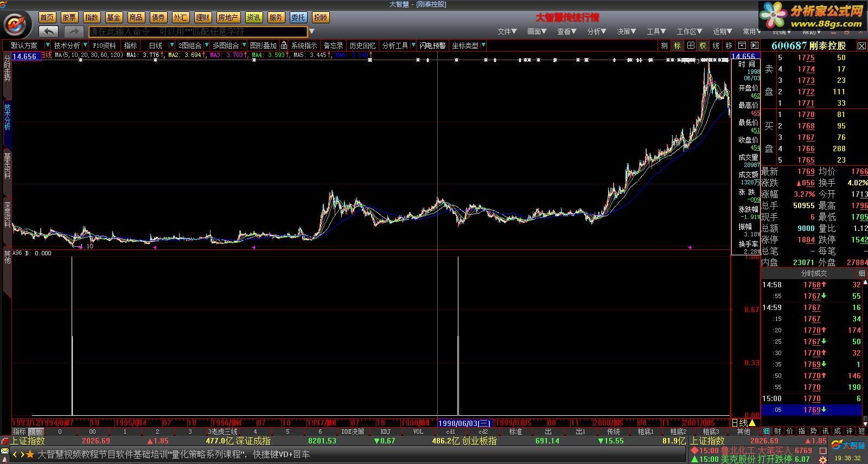Viewport: 868px width, 464px height.
Task: Switch to the 分时走势 side tab
Action: [x=7, y=68]
